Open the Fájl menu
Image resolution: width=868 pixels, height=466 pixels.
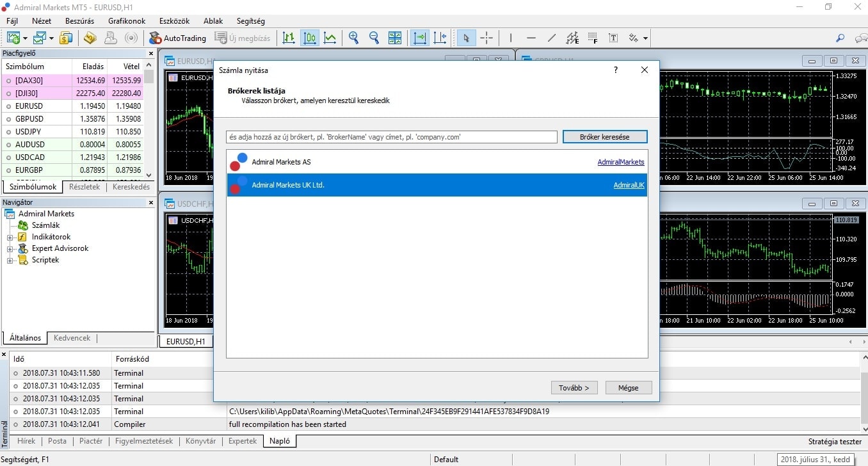12,21
